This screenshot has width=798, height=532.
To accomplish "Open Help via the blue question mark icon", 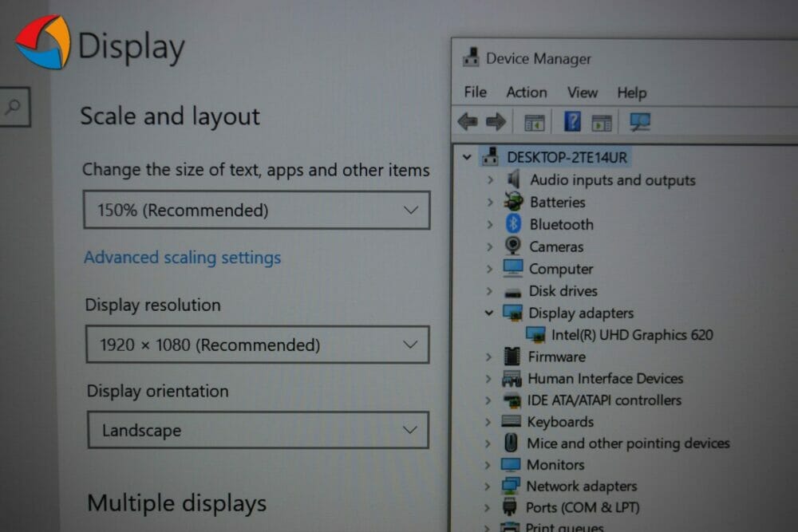I will [572, 122].
